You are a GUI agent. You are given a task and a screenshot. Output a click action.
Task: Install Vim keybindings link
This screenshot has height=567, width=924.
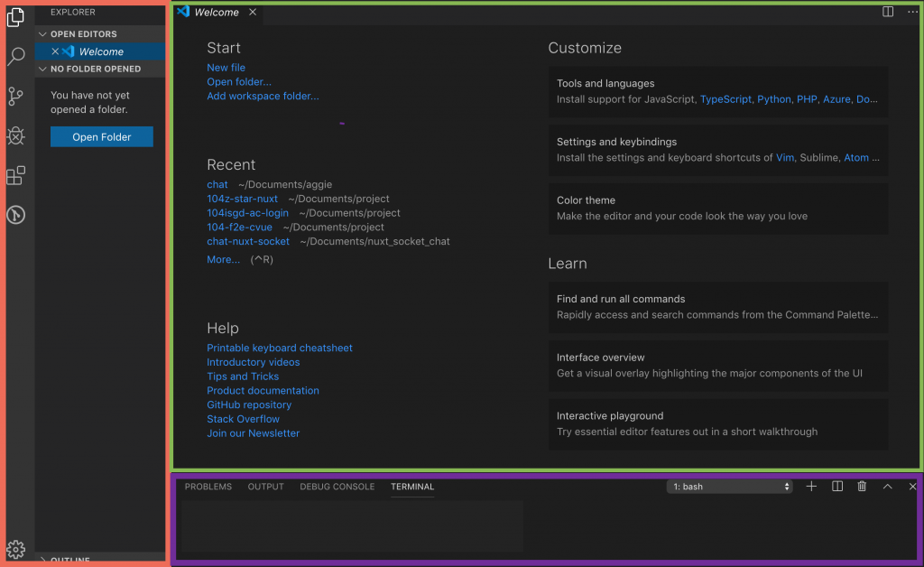[x=784, y=157]
